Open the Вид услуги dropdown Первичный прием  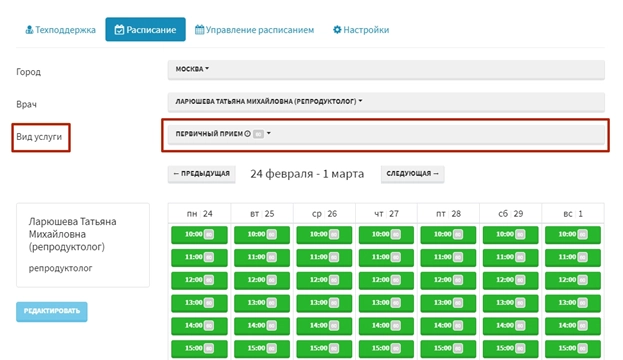[x=386, y=134]
